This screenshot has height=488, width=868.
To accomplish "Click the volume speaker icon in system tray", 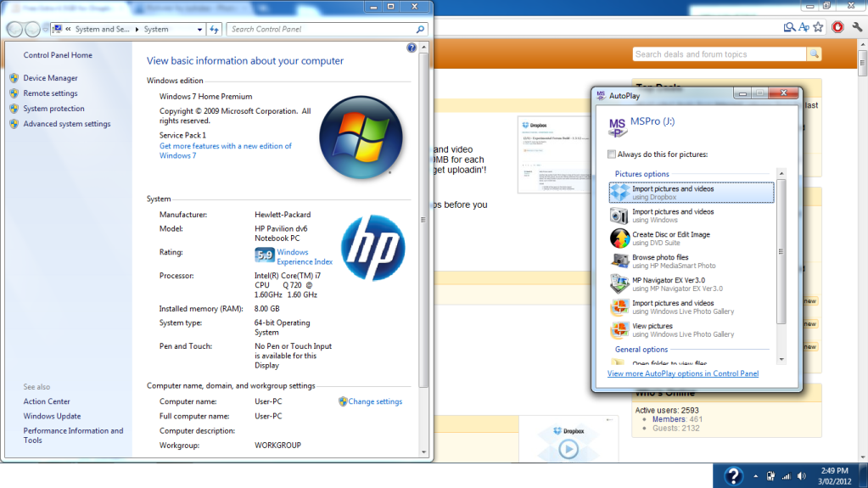I will [x=801, y=476].
